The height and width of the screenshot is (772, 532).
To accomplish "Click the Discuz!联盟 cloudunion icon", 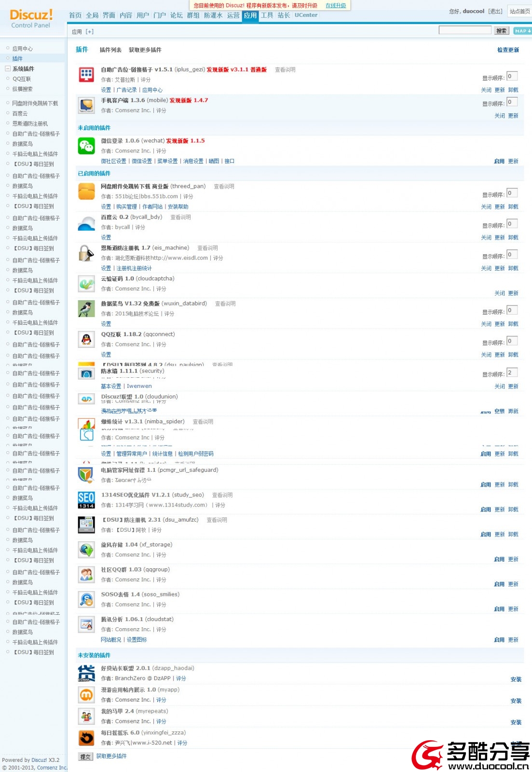I will tap(86, 399).
